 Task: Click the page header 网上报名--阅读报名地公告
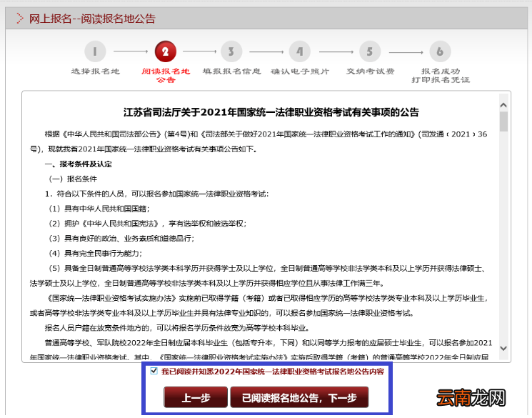pyautogui.click(x=92, y=19)
